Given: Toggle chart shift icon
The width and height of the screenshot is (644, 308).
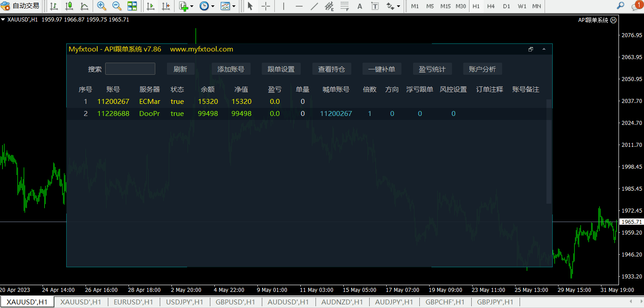Looking at the screenshot, I should tap(166, 6).
